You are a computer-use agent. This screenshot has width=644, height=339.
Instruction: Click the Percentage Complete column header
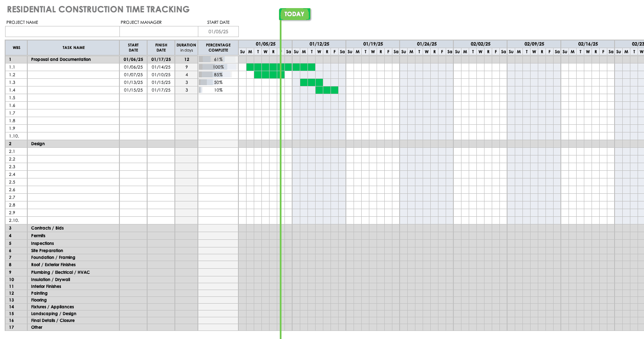218,48
